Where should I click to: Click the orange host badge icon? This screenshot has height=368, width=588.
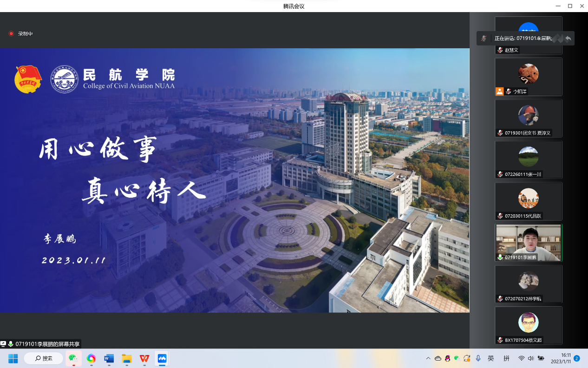tap(499, 91)
